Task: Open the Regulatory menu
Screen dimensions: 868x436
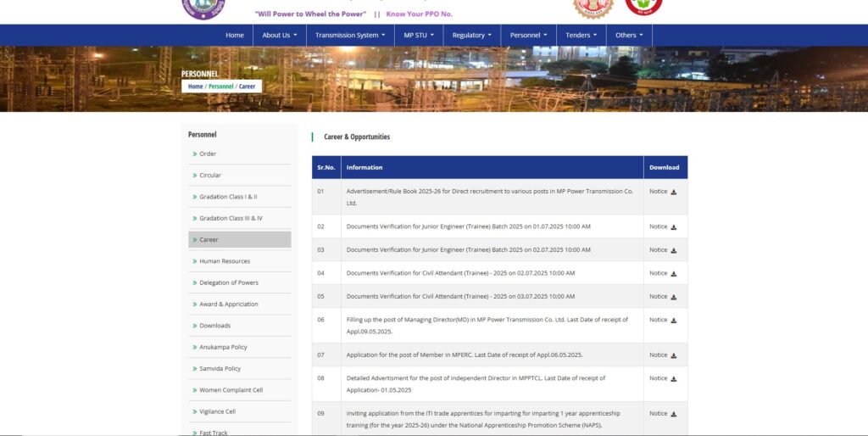Action: click(x=471, y=36)
